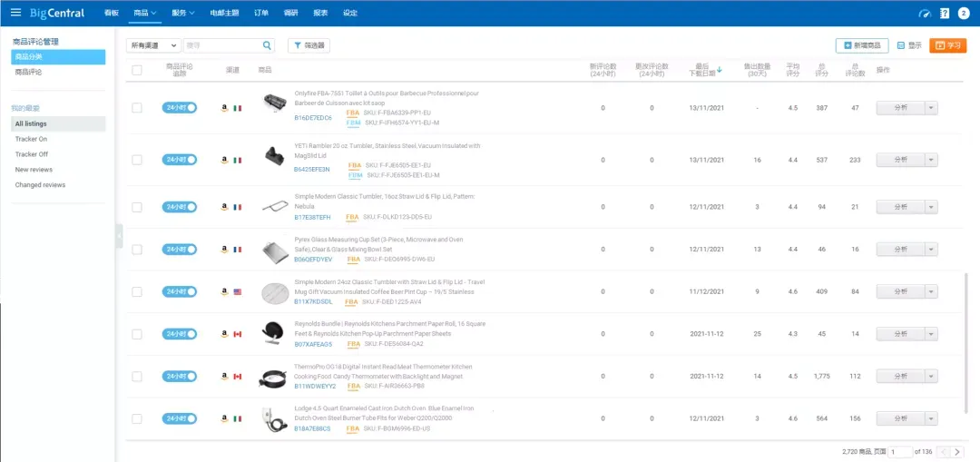Go to the next page arrow
Screen dimensions: 980x462
pos(957,452)
